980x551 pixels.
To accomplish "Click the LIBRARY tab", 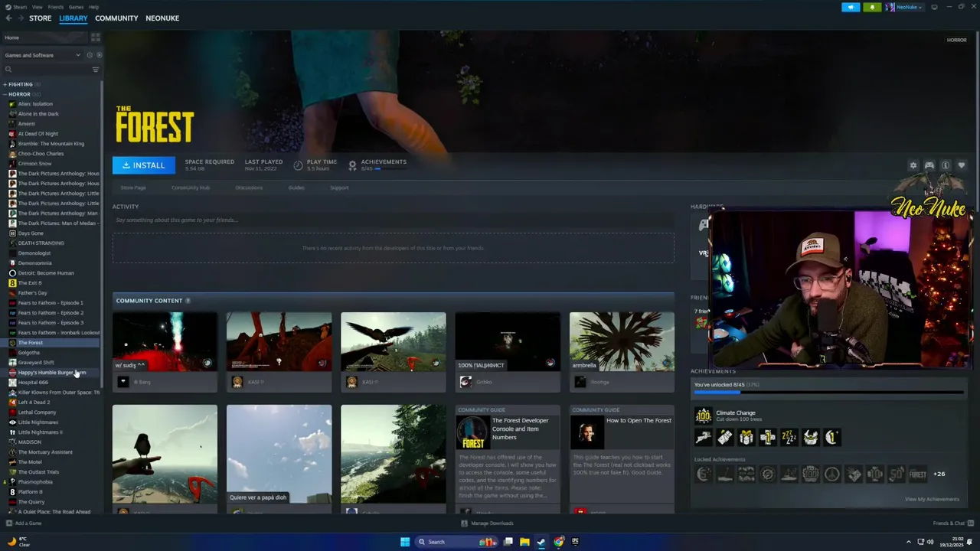I will tap(73, 18).
